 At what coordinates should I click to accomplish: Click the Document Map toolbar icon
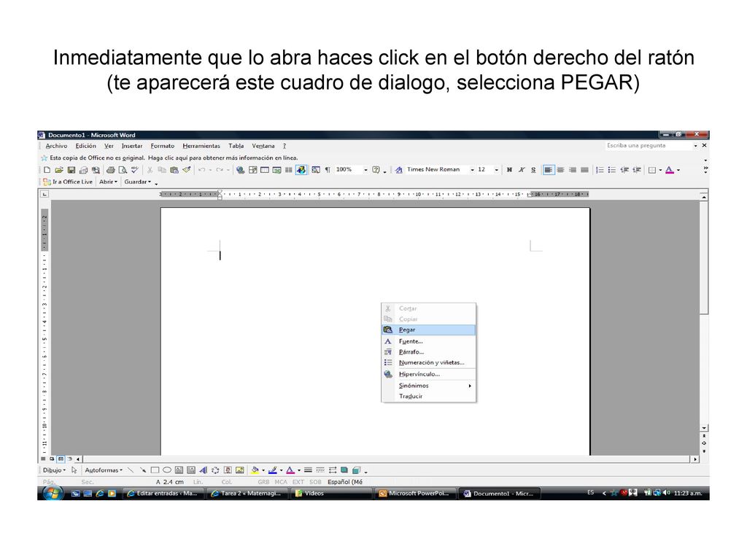[x=315, y=170]
